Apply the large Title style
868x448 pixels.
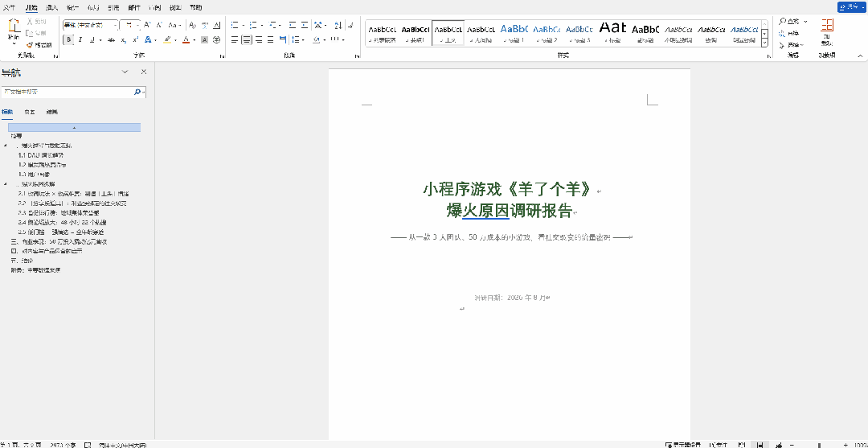click(x=612, y=33)
